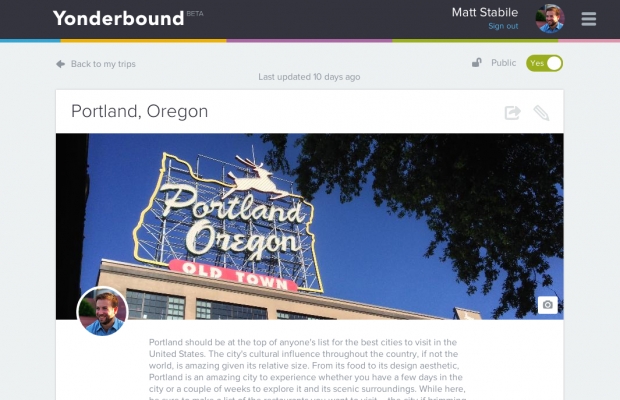This screenshot has height=400, width=620.
Task: Click the Portland, Oregon trip title
Action: tap(140, 111)
